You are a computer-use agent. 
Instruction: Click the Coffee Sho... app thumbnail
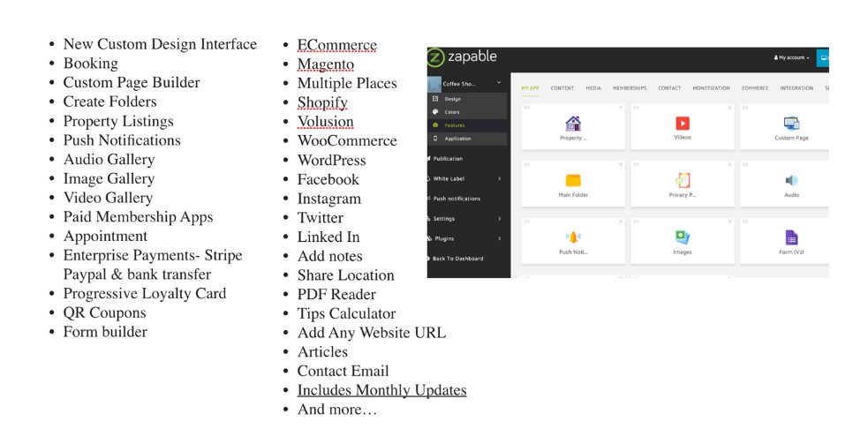click(x=434, y=84)
